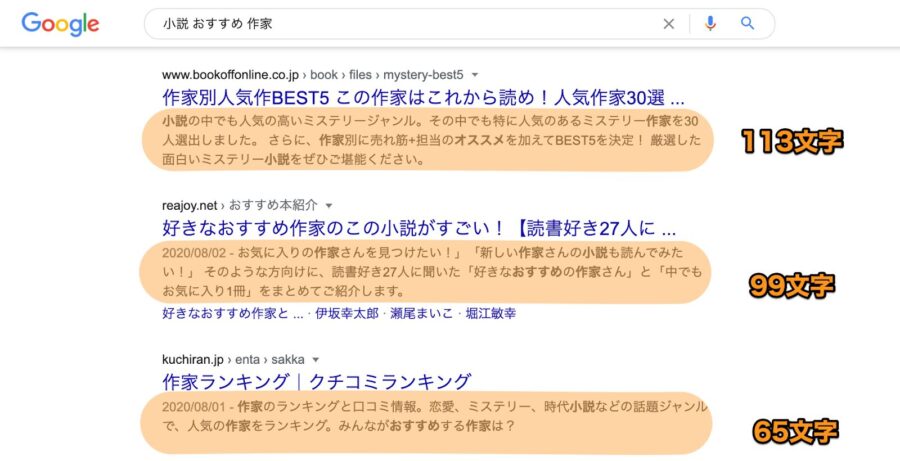Run search with the magnifying glass icon
Viewport: 900px width, 461px height.
click(x=747, y=24)
